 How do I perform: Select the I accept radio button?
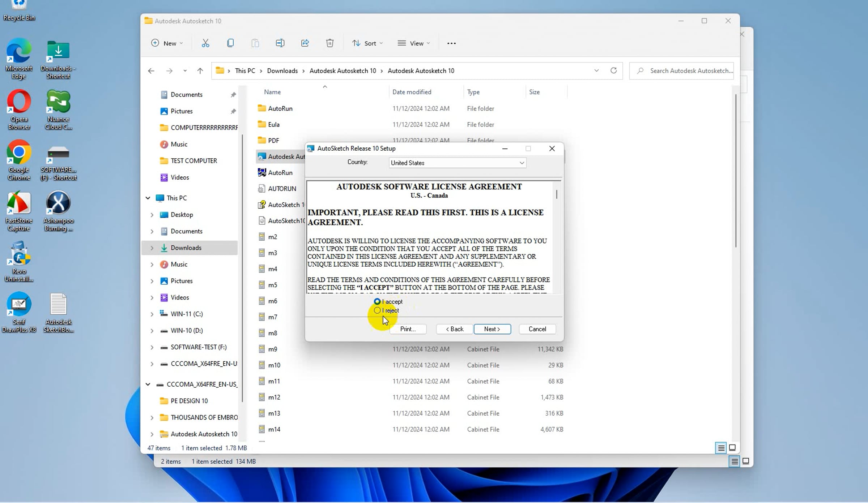377,301
